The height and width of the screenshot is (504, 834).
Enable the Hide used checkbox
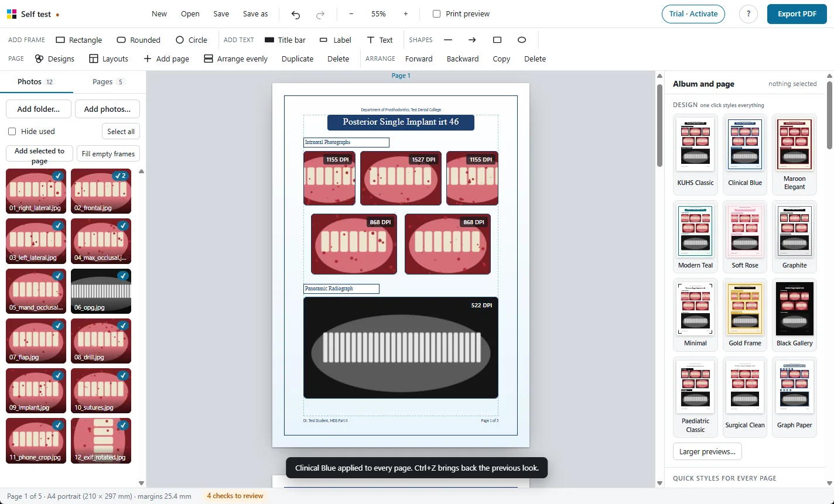click(x=12, y=131)
